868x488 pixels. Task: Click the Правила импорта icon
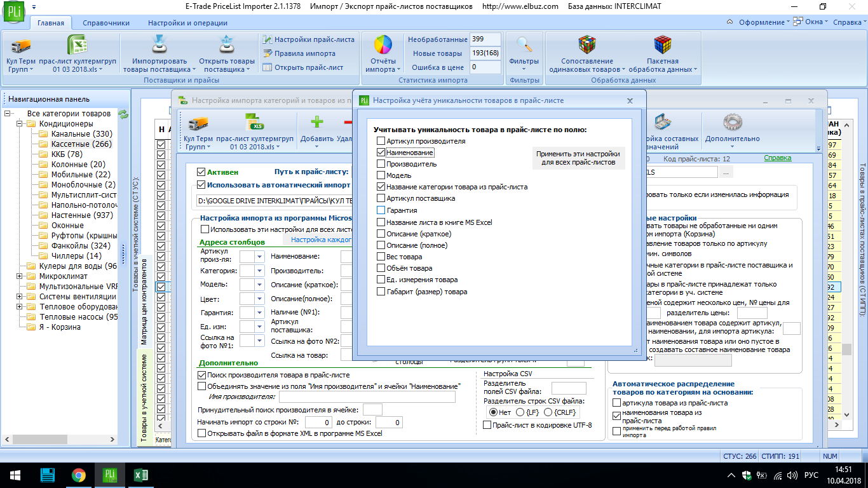pos(268,53)
